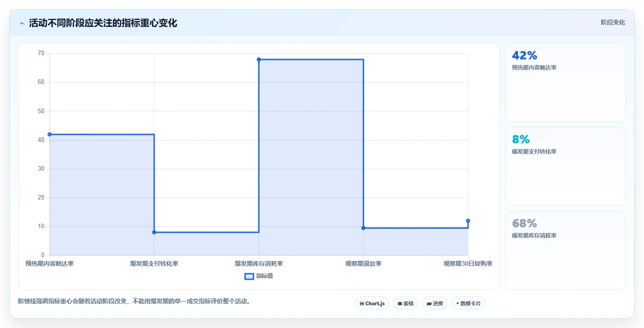Image resolution: width=644 pixels, height=328 pixels.
Task: Click the y-axis value 40
Action: [41, 140]
